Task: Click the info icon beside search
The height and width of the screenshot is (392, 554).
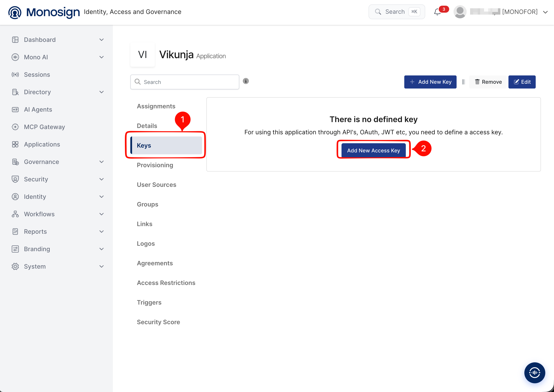Action: 246,81
